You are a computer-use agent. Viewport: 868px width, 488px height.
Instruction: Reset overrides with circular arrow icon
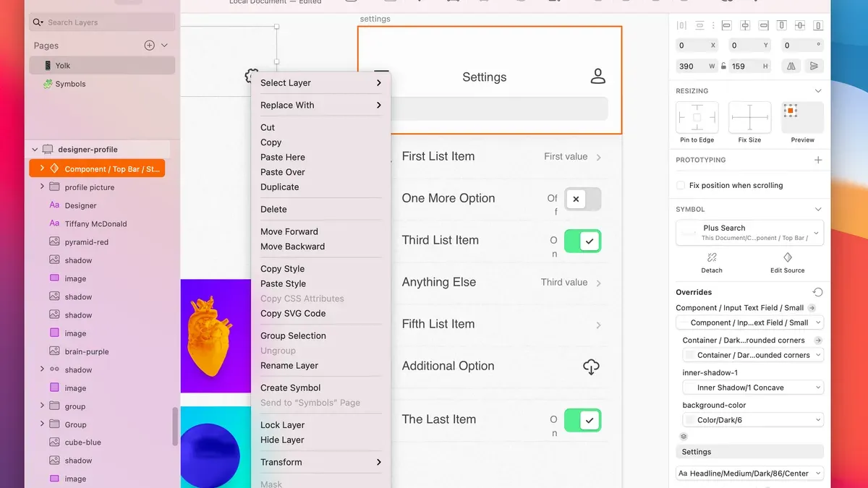point(817,292)
